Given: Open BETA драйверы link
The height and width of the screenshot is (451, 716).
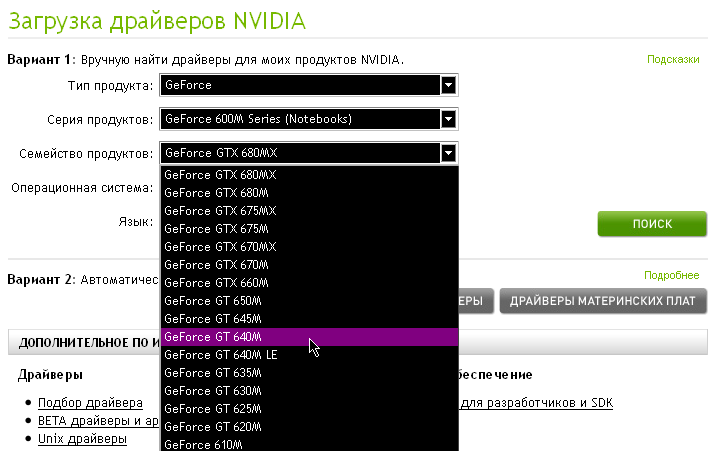Looking at the screenshot, I should click(98, 421).
